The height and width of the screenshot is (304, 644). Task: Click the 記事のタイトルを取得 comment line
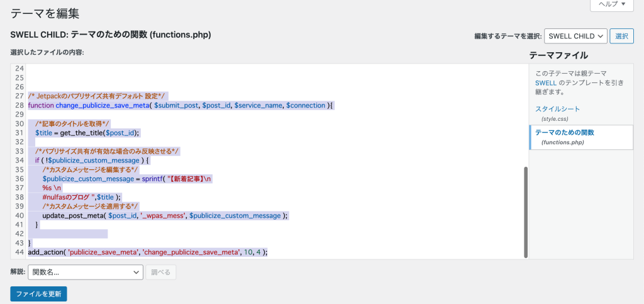pos(73,123)
